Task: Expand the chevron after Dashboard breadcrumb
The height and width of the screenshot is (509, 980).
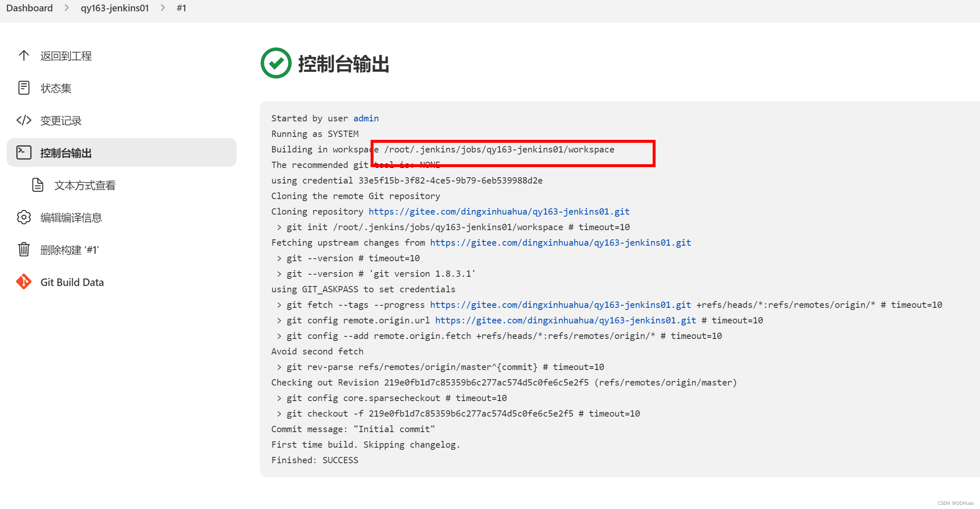Action: [x=66, y=8]
